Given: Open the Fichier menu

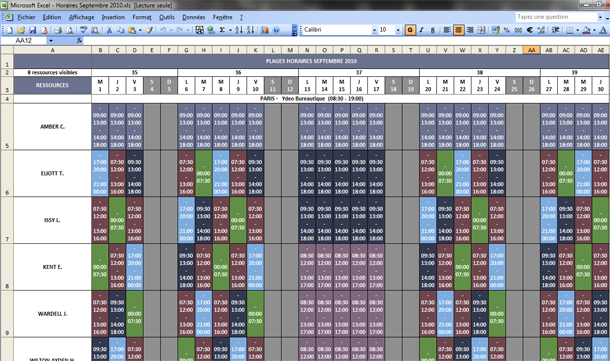Looking at the screenshot, I should pos(26,17).
